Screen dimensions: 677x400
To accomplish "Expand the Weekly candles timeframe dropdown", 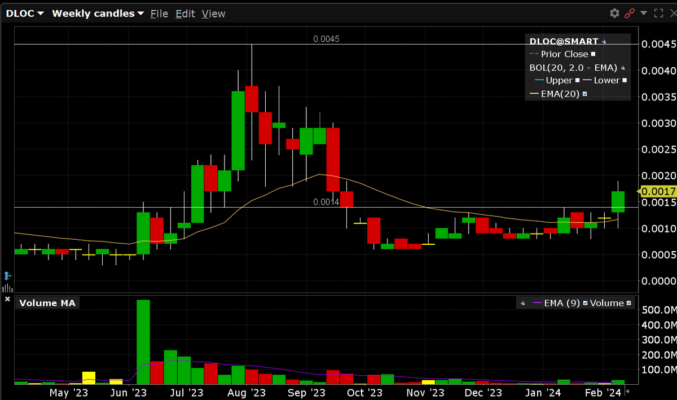I will click(x=97, y=14).
